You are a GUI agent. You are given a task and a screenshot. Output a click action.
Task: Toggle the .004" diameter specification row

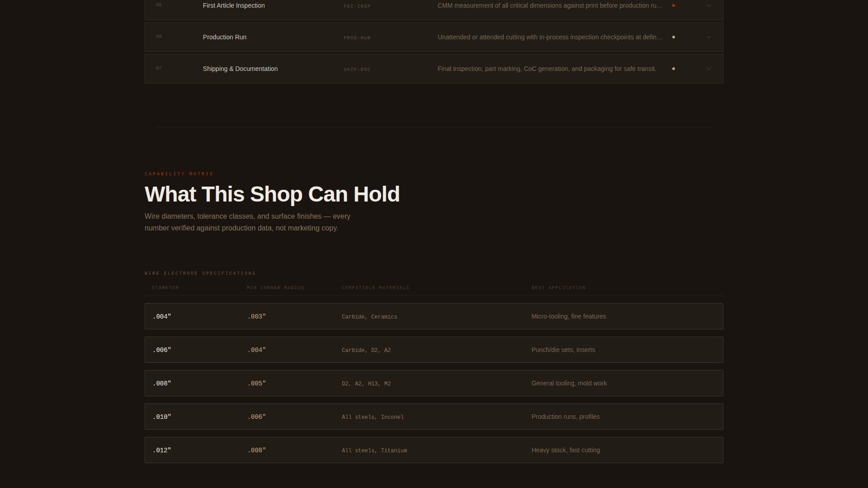[x=434, y=316]
